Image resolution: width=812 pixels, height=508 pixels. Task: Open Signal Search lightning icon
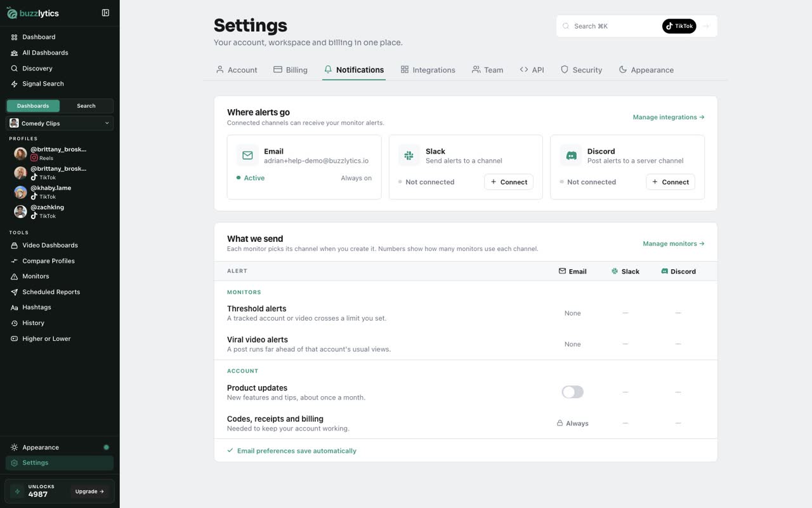14,84
